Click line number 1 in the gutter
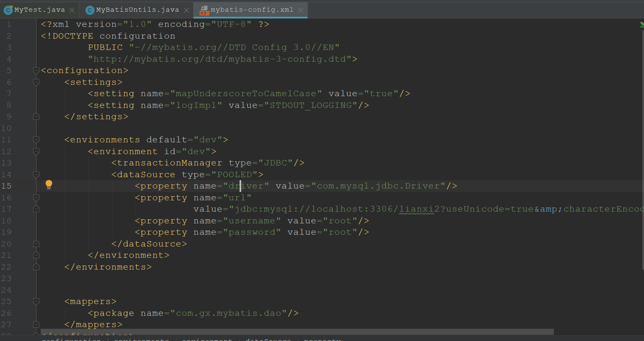Viewport: 644px width, 341px height. (9, 24)
